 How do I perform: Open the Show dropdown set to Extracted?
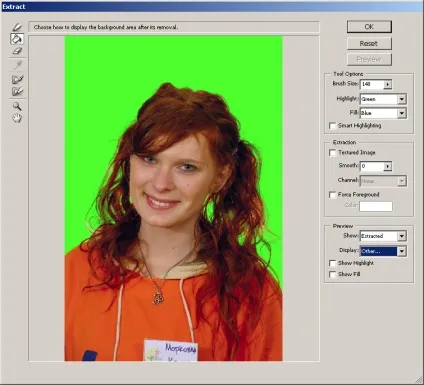[402, 236]
